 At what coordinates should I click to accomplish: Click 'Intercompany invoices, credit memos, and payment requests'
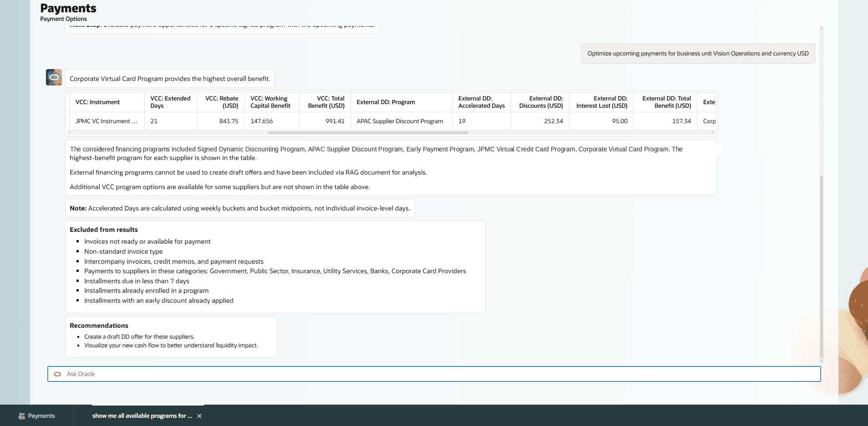click(x=174, y=261)
